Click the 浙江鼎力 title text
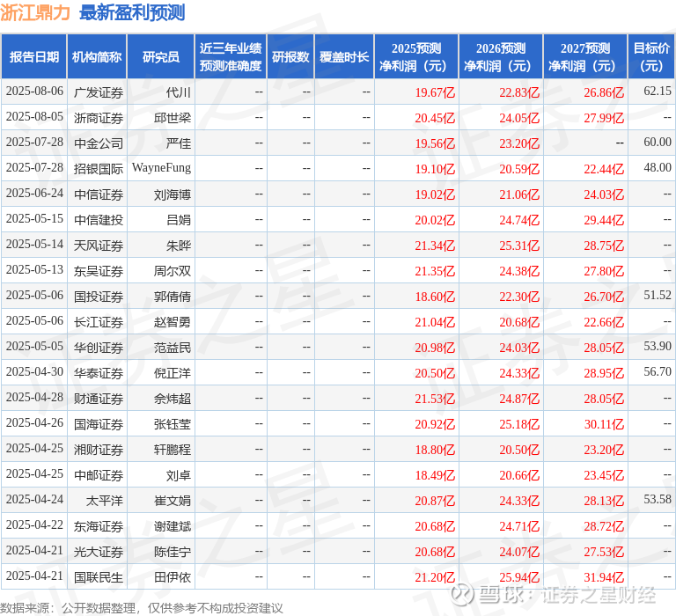This screenshot has height=616, width=676. coord(35,12)
